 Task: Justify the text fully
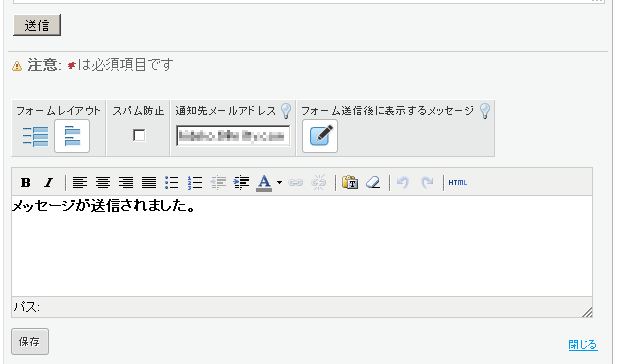(149, 183)
